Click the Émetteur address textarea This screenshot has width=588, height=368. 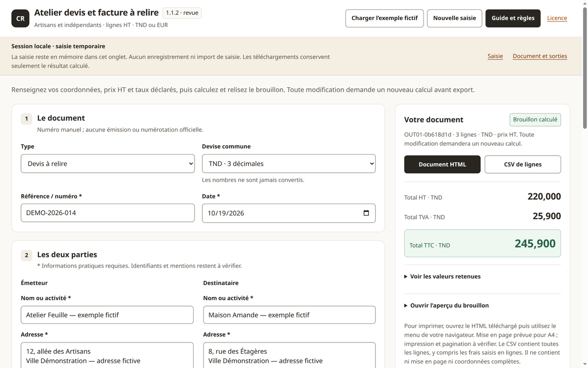click(107, 355)
